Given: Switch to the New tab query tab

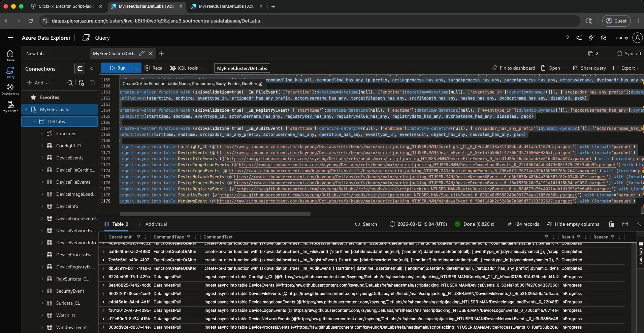Looking at the screenshot, I should coord(35,53).
